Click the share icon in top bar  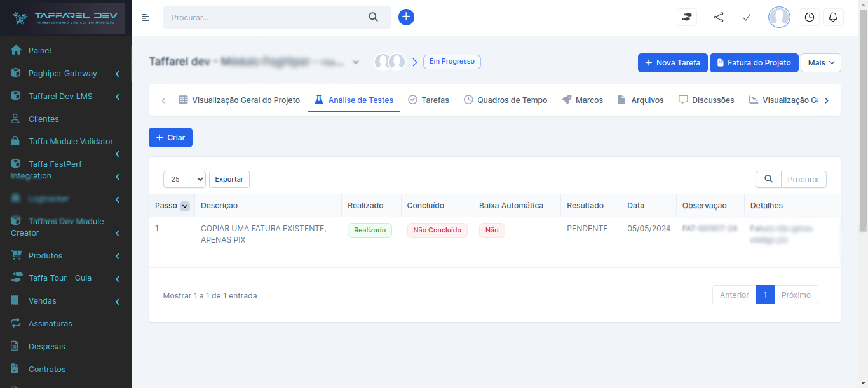tap(719, 18)
